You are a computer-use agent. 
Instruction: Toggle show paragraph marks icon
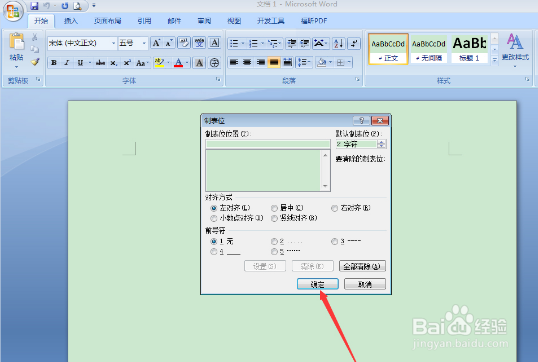(x=354, y=43)
